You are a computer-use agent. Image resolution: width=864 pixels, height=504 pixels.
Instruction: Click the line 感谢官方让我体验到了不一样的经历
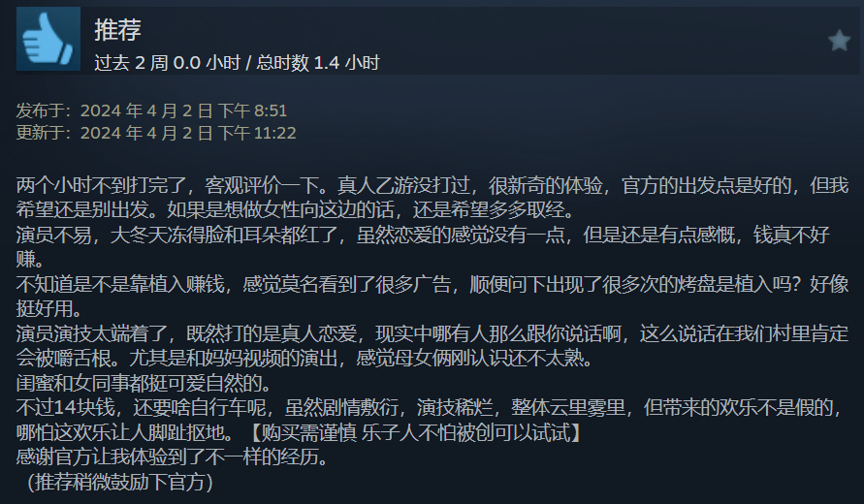[173, 457]
